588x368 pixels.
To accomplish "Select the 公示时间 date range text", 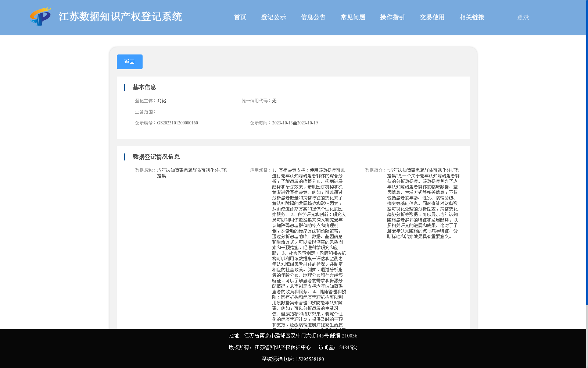I will 295,123.
